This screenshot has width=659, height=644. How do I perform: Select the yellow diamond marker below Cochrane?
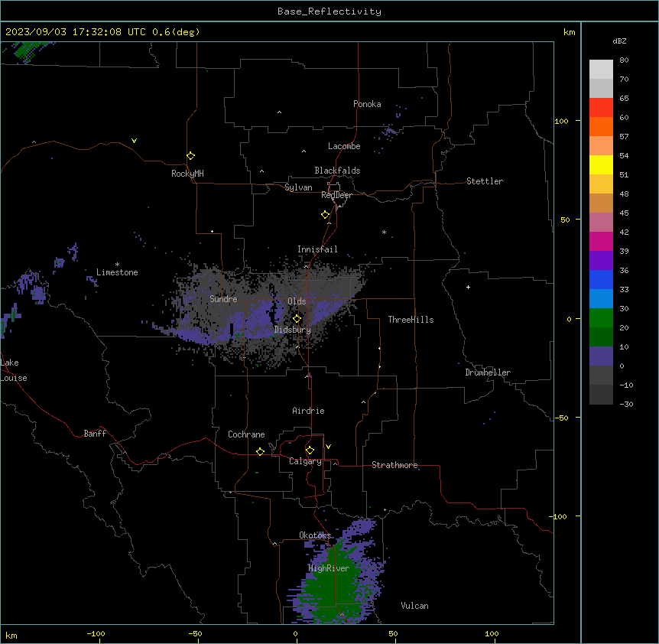pos(260,451)
